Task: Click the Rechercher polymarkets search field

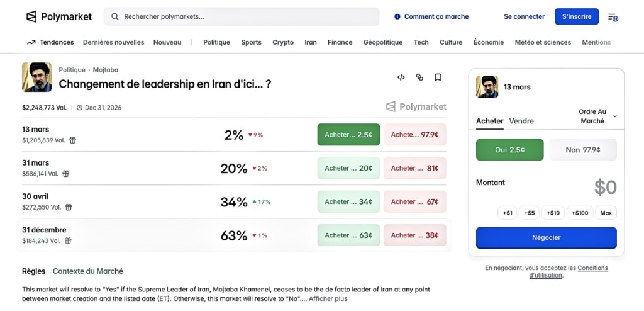Action: coord(241,16)
